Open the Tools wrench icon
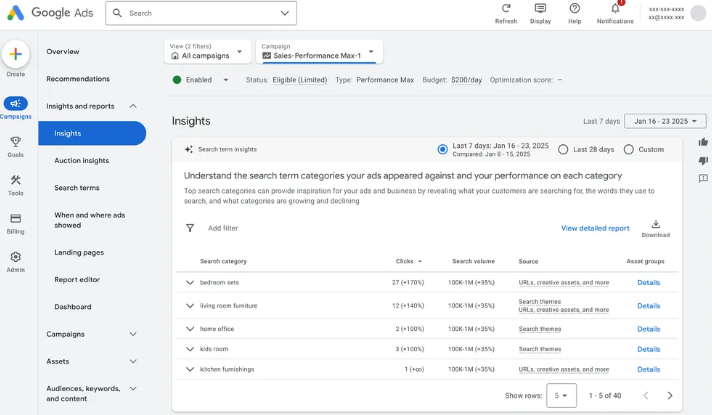Viewport: 712px width, 415px height. tap(15, 180)
